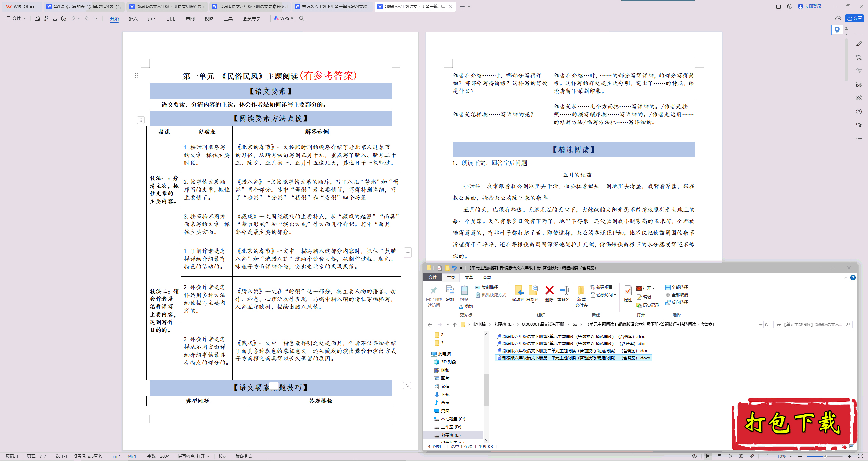Toggle fit-page zoom icon in status bar
The image size is (868, 461).
[x=766, y=456]
